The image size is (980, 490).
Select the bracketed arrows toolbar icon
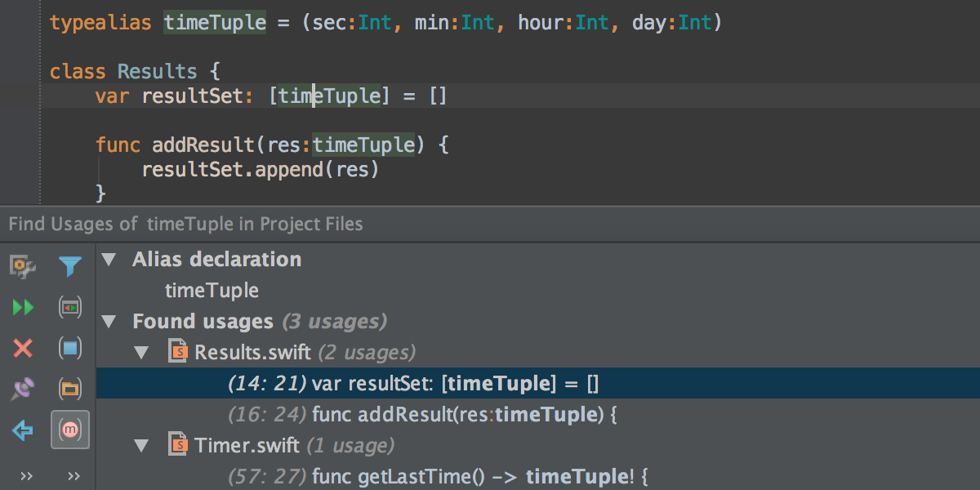pyautogui.click(x=70, y=306)
